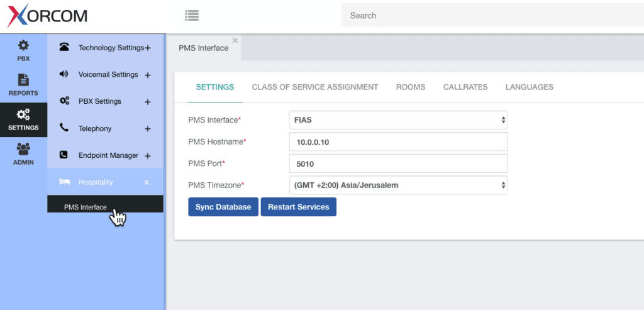Click the Endpoint Manager phone icon
This screenshot has height=310, width=644.
coord(64,155)
